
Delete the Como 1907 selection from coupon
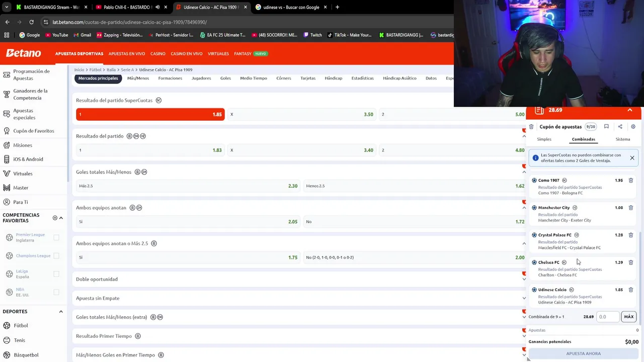pyautogui.click(x=630, y=180)
